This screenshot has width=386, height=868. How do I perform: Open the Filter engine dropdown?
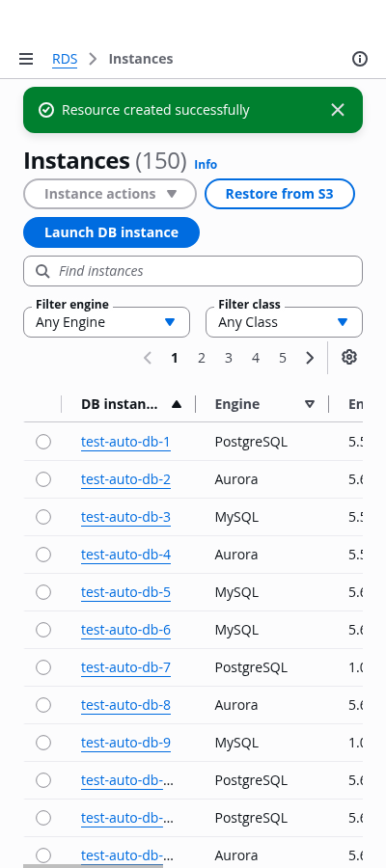click(106, 322)
